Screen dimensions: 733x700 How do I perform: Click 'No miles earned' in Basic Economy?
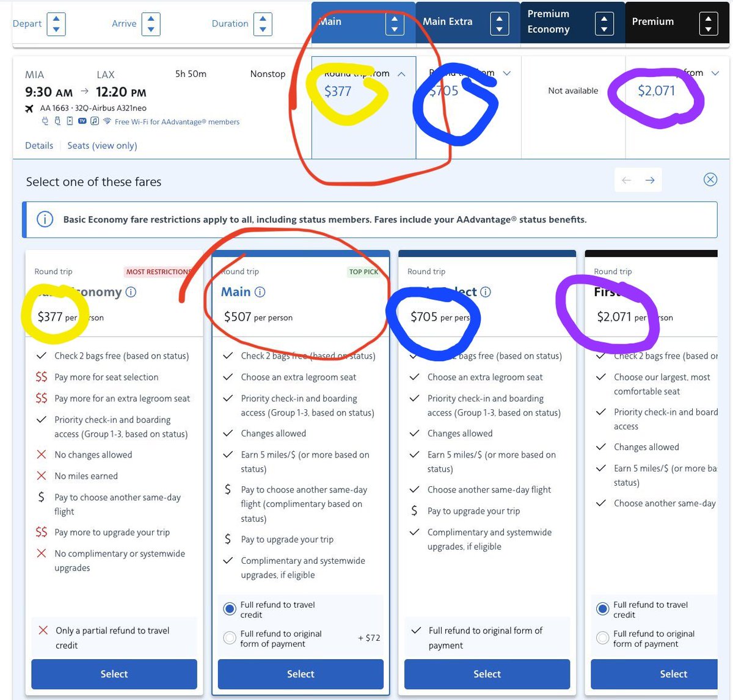coord(86,476)
